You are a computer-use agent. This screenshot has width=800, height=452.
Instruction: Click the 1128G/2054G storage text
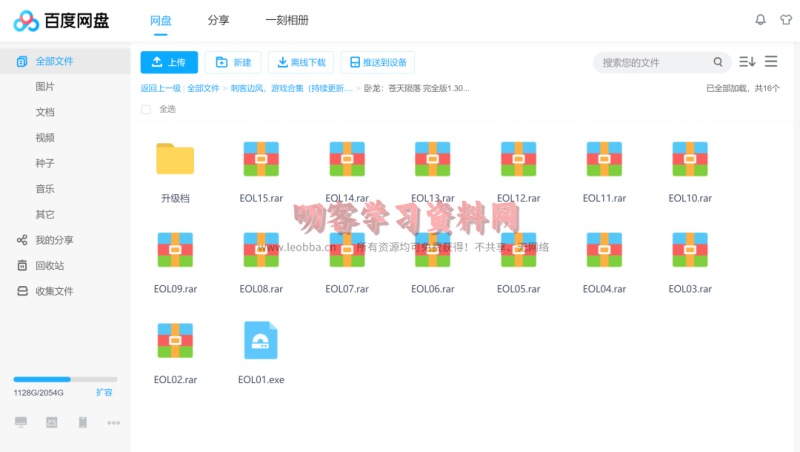[x=39, y=393]
